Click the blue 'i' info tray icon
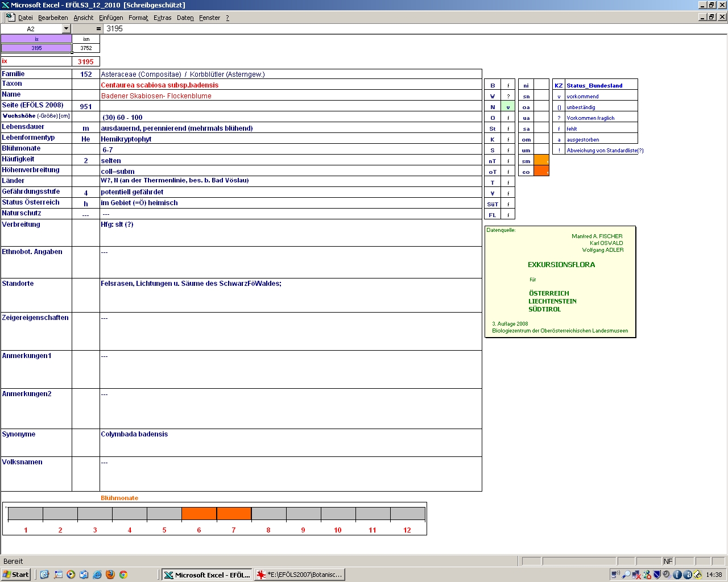The width and height of the screenshot is (728, 582). point(677,575)
